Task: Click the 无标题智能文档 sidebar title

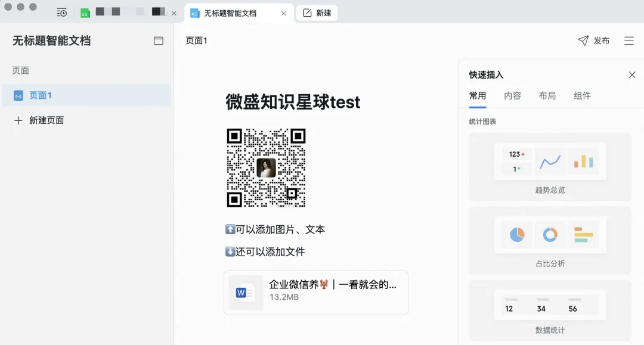Action: (x=52, y=41)
